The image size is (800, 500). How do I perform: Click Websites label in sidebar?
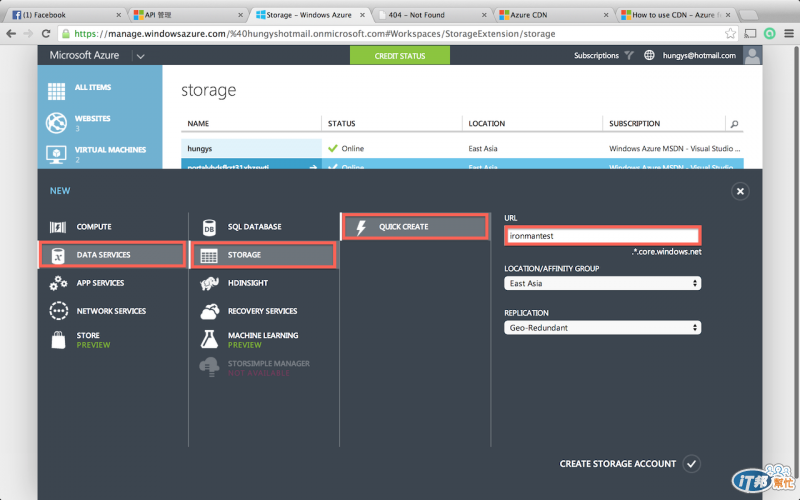coord(92,118)
